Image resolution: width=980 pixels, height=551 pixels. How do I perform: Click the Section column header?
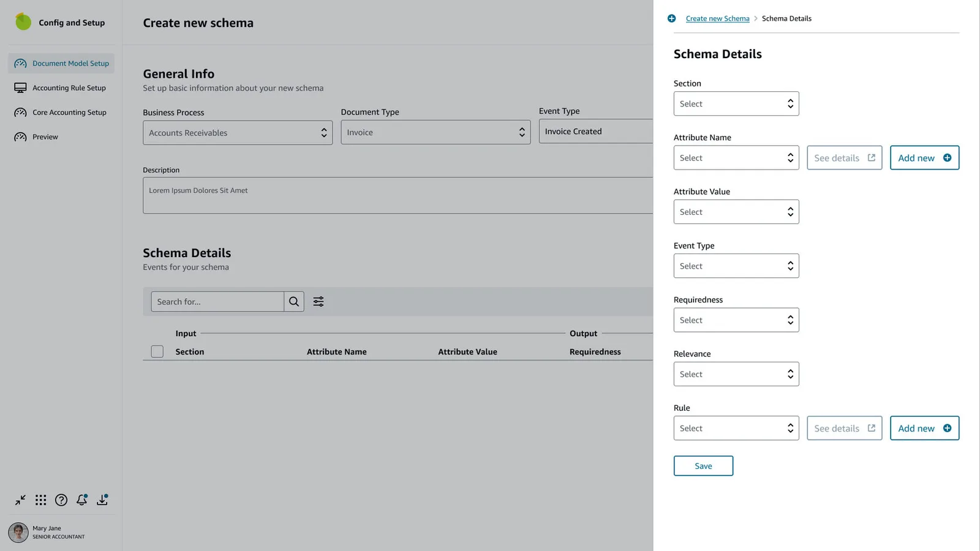click(x=190, y=352)
